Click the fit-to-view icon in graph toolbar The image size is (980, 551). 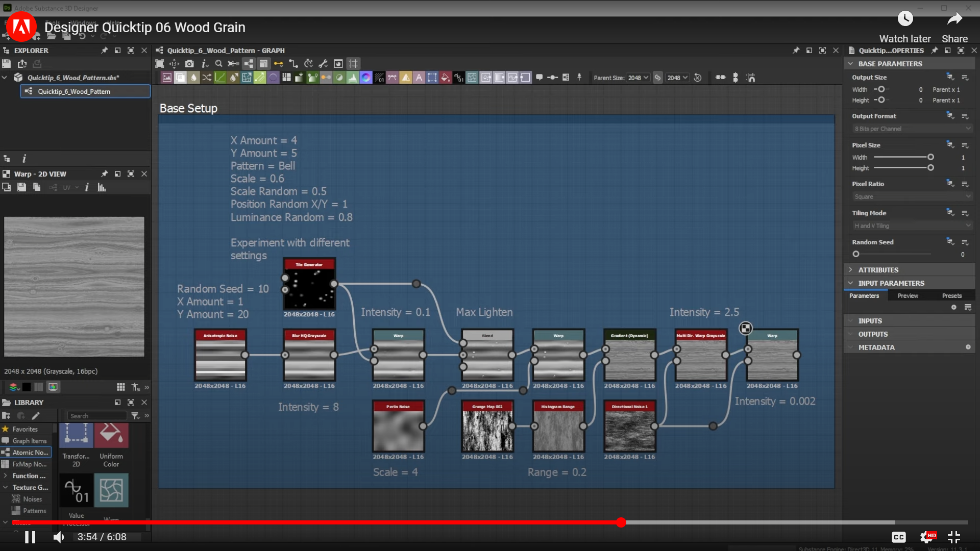(x=160, y=64)
